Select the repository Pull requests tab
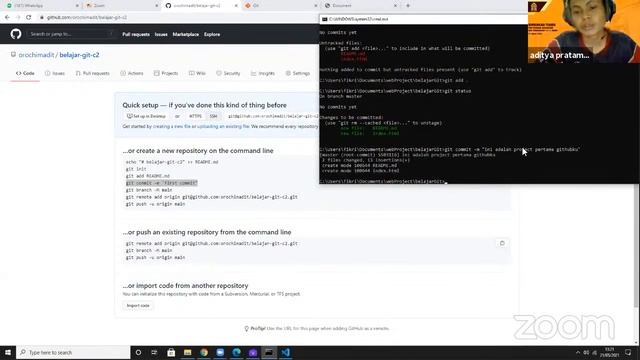The width and height of the screenshot is (640, 360). 93,73
